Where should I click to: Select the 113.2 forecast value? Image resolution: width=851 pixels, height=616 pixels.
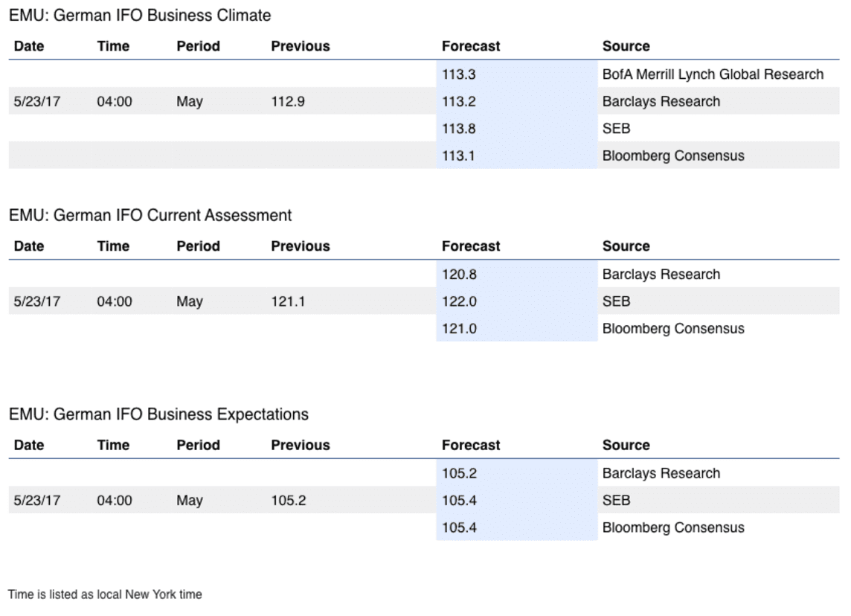tap(459, 101)
